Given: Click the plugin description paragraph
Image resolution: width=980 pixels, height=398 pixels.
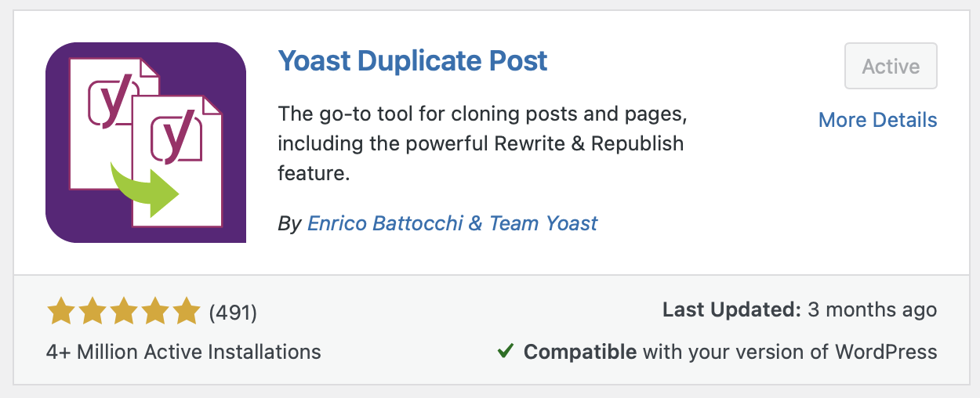Looking at the screenshot, I should 482,144.
